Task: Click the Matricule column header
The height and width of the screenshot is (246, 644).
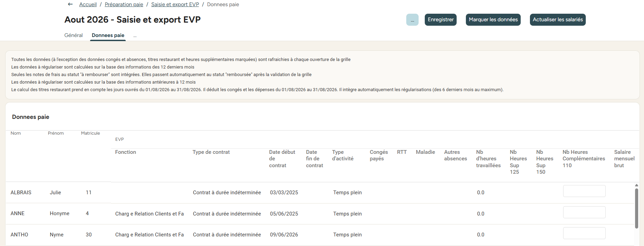Action: [90, 133]
